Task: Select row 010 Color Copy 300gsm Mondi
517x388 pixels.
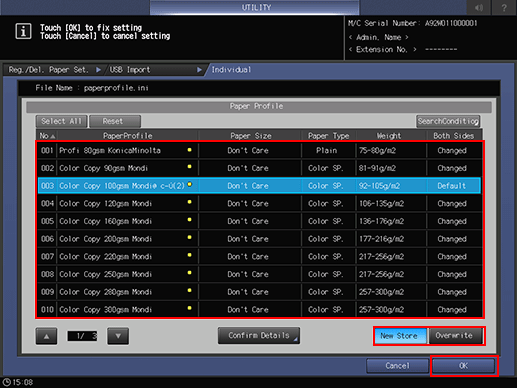Action: [259, 309]
